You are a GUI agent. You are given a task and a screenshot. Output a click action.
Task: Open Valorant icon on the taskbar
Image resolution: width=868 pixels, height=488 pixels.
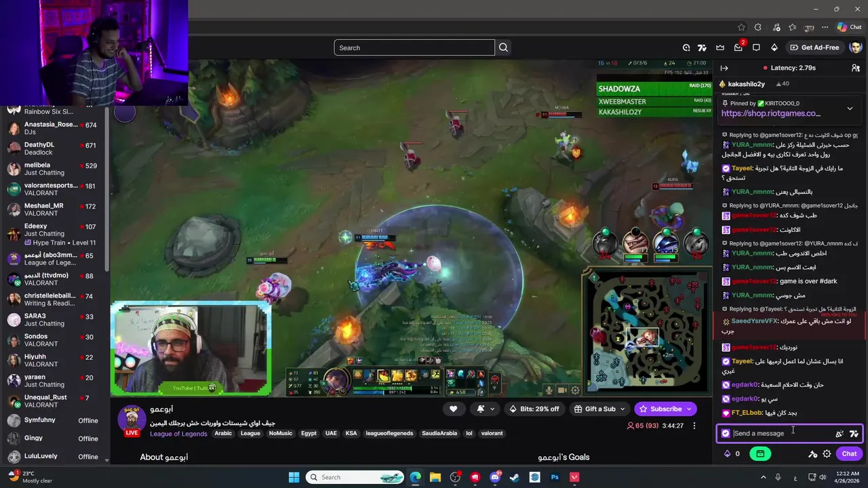(x=574, y=477)
